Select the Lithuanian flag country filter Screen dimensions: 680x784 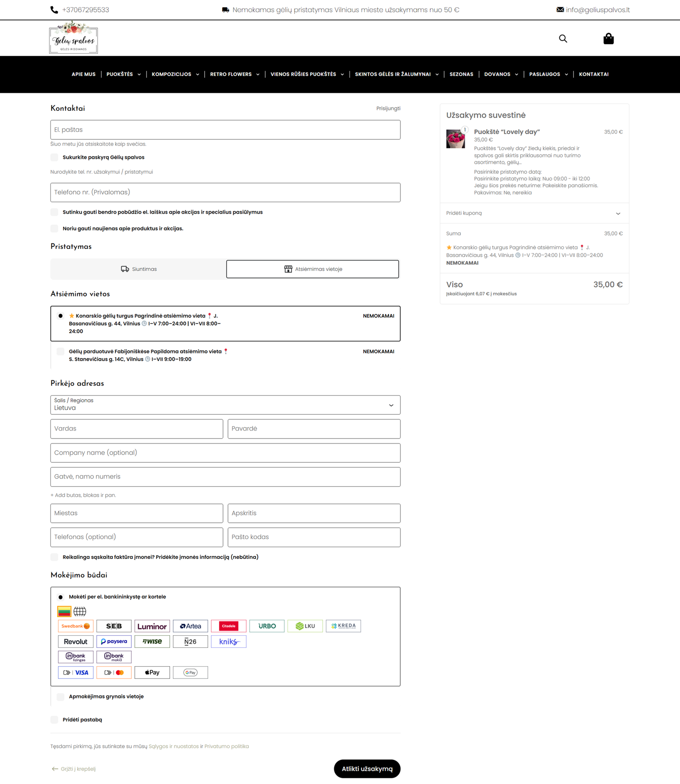(64, 611)
